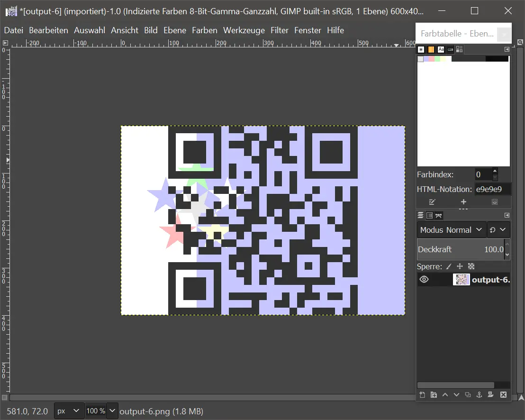The width and height of the screenshot is (525, 420).
Task: Delete the layer with the X icon
Action: pyautogui.click(x=503, y=395)
